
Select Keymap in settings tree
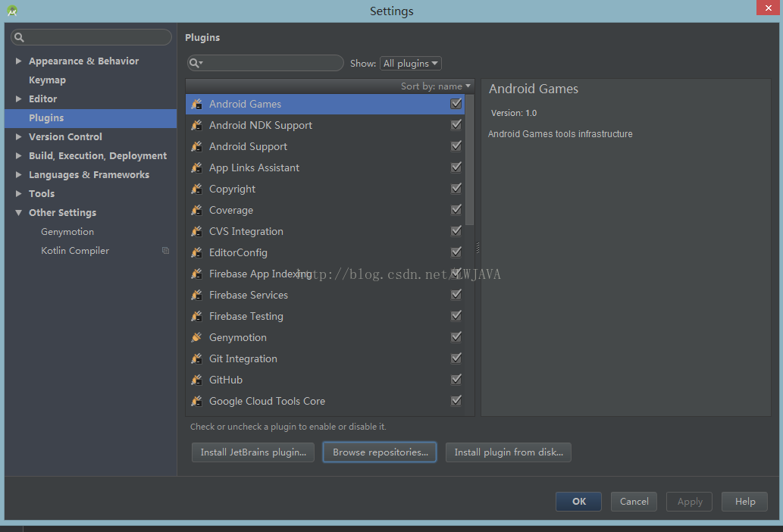[47, 80]
